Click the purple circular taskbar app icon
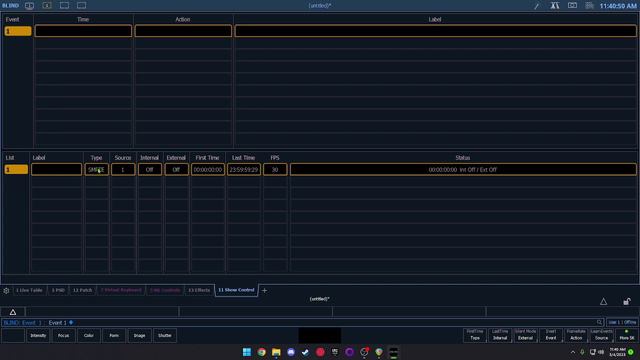The image size is (640, 360). point(349,352)
